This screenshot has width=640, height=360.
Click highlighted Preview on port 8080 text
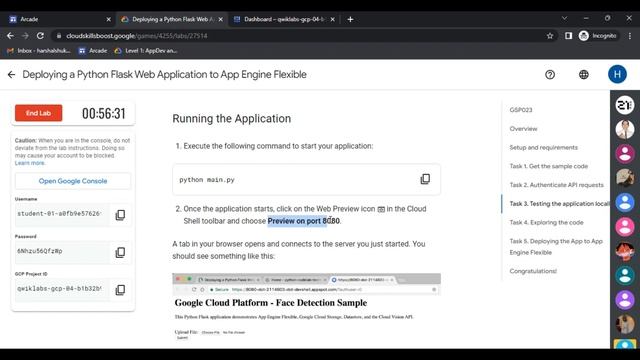click(303, 221)
